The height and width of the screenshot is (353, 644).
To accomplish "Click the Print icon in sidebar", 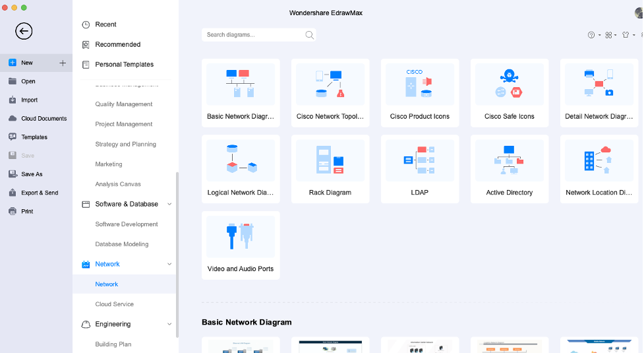I will tap(13, 211).
